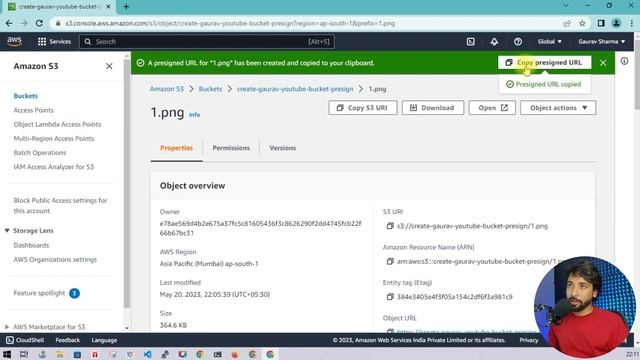640x360 pixels.
Task: Click the sidebar vertical scrollbar
Action: tap(127, 184)
